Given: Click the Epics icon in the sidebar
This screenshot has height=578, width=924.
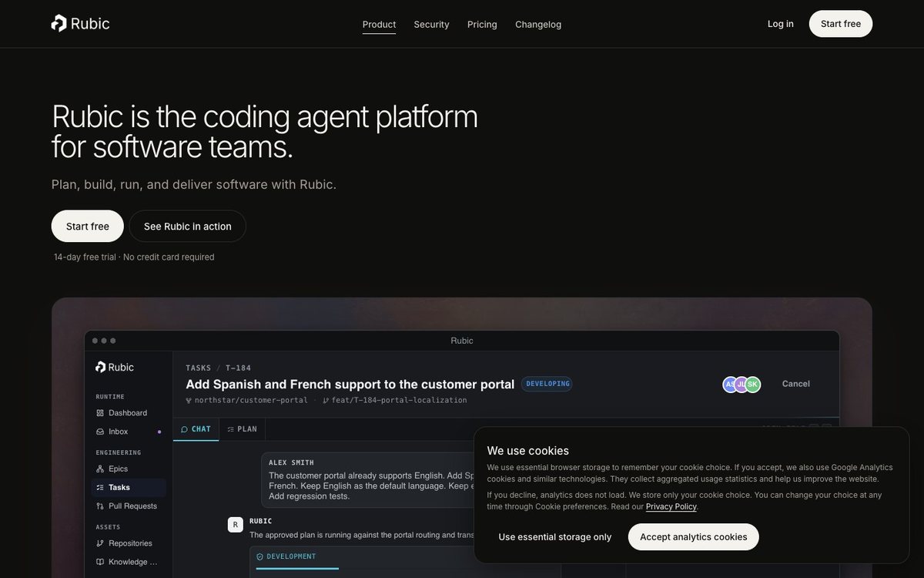Looking at the screenshot, I should click(x=100, y=469).
